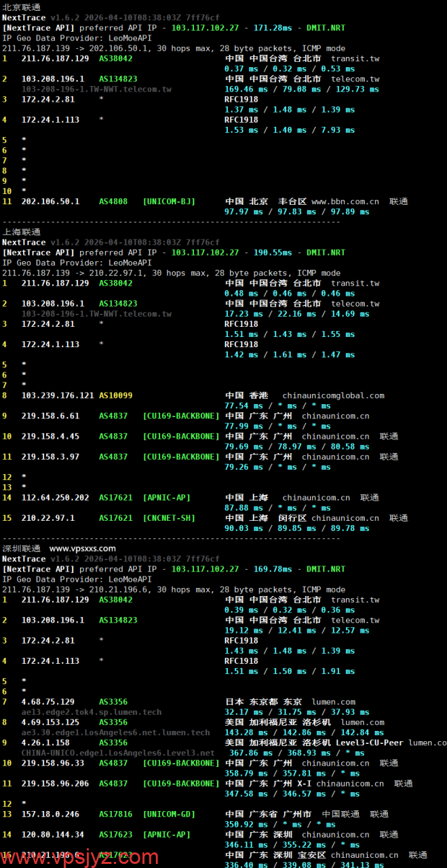Image resolution: width=447 pixels, height=868 pixels.
Task: Click the [CNCNET-SH] network tag
Action: [x=169, y=518]
